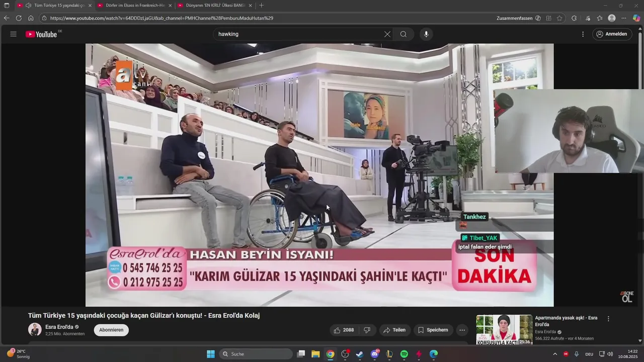This screenshot has width=644, height=362.
Task: Pause the video by clicking the player
Action: coord(319,175)
